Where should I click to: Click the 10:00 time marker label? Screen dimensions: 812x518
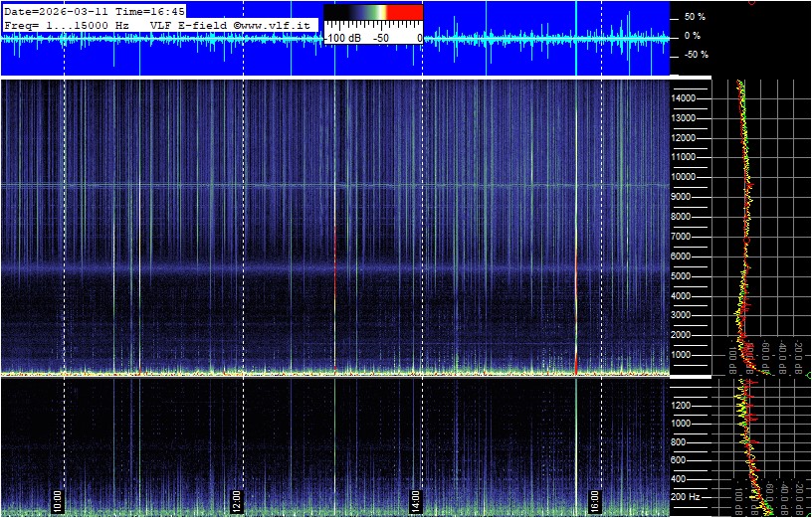[57, 497]
